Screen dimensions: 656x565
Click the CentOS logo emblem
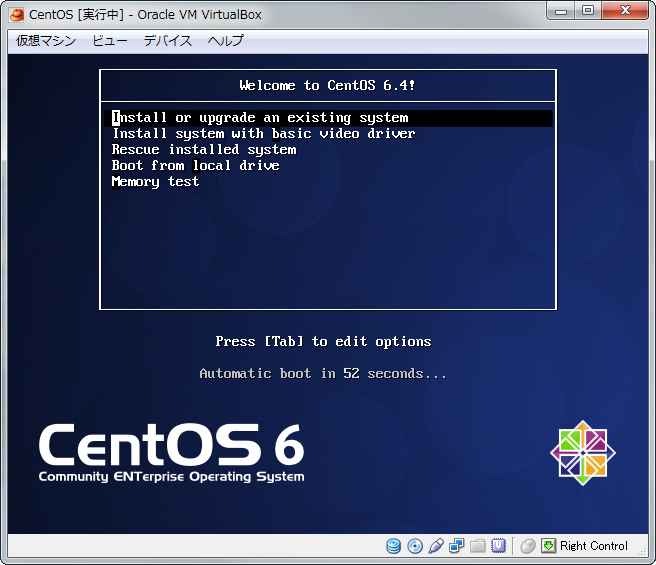583,453
